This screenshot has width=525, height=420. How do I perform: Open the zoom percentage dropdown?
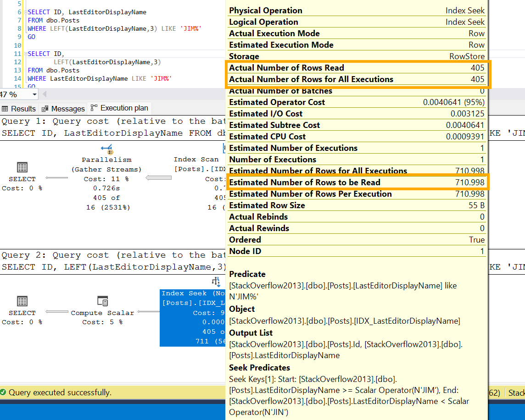(x=34, y=95)
